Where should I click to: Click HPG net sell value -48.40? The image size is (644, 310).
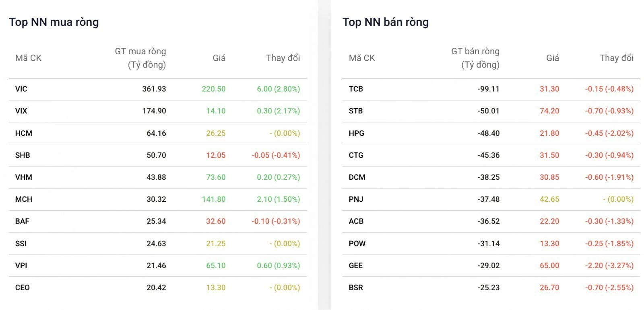[x=489, y=133]
